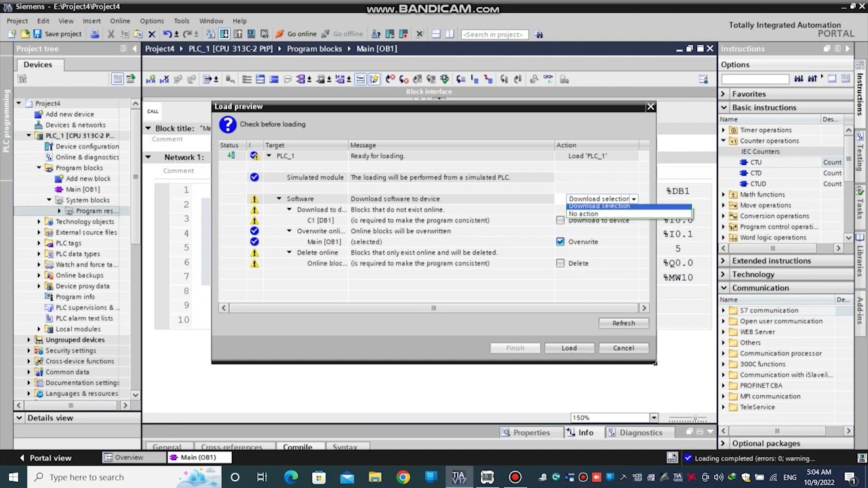This screenshot has height=488, width=868.
Task: Click the Cancel button in Load preview
Action: pos(623,348)
